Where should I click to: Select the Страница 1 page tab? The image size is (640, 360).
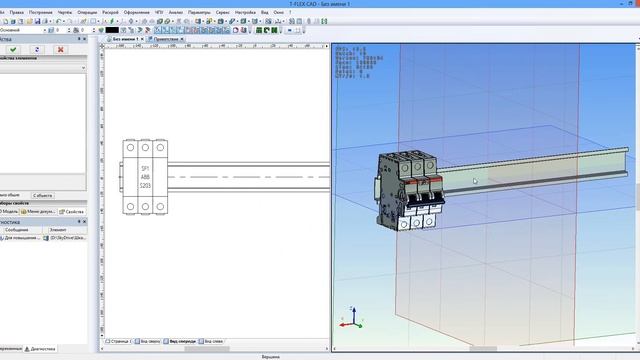click(x=118, y=341)
